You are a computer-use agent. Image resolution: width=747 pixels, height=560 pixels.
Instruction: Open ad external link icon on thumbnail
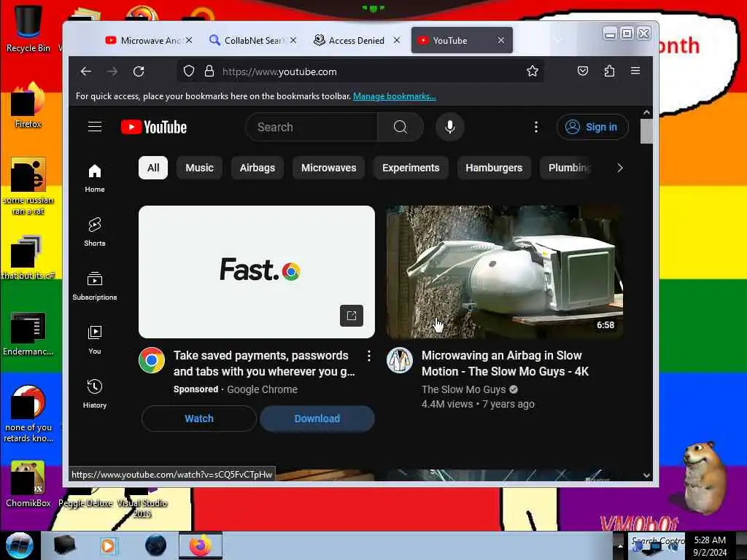pyautogui.click(x=352, y=316)
